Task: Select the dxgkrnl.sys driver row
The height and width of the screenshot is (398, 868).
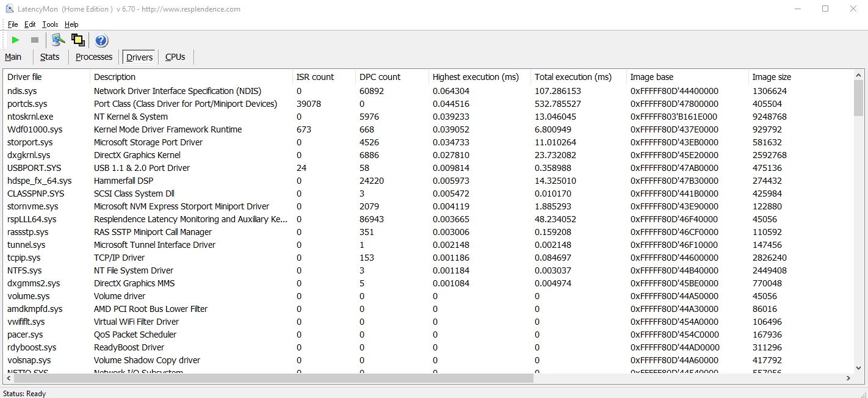Action: click(428, 155)
